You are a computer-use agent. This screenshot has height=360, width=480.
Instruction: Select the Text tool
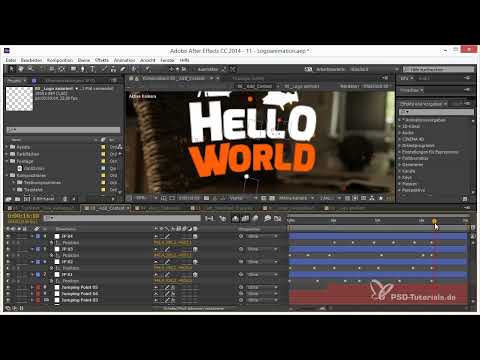tap(92, 69)
